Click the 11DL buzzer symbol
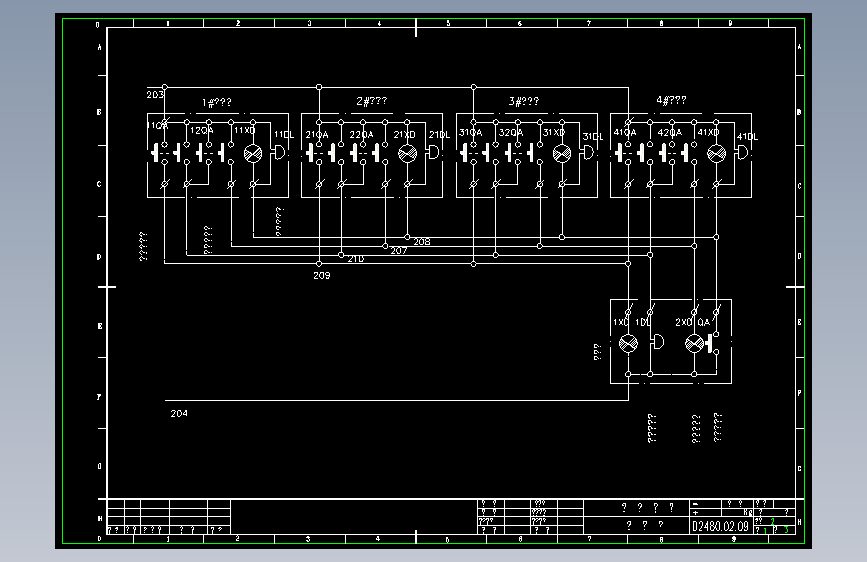867x562 pixels. (x=280, y=152)
